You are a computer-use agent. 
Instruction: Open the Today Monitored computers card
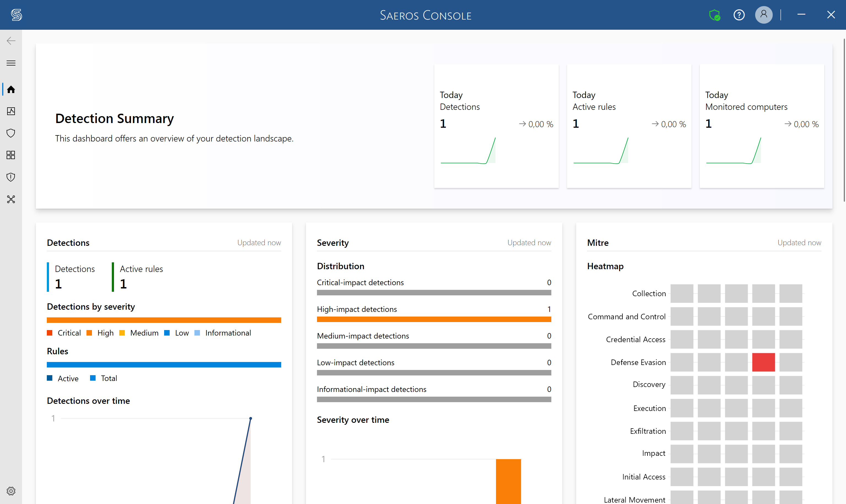762,126
